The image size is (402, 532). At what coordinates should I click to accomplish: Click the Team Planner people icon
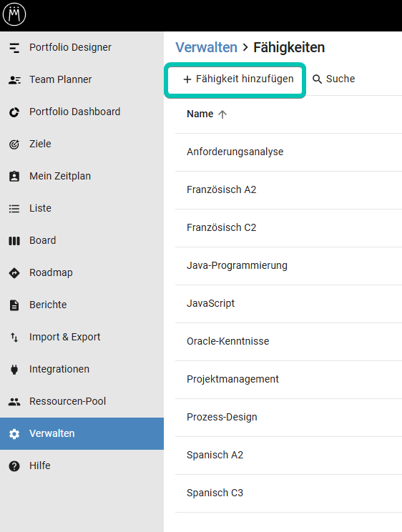tap(14, 80)
